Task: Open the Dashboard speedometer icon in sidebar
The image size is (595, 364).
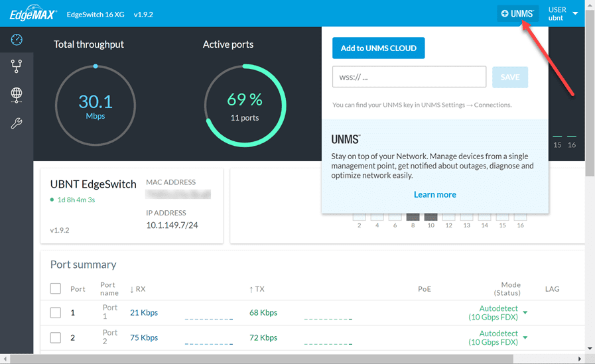Action: 17,39
